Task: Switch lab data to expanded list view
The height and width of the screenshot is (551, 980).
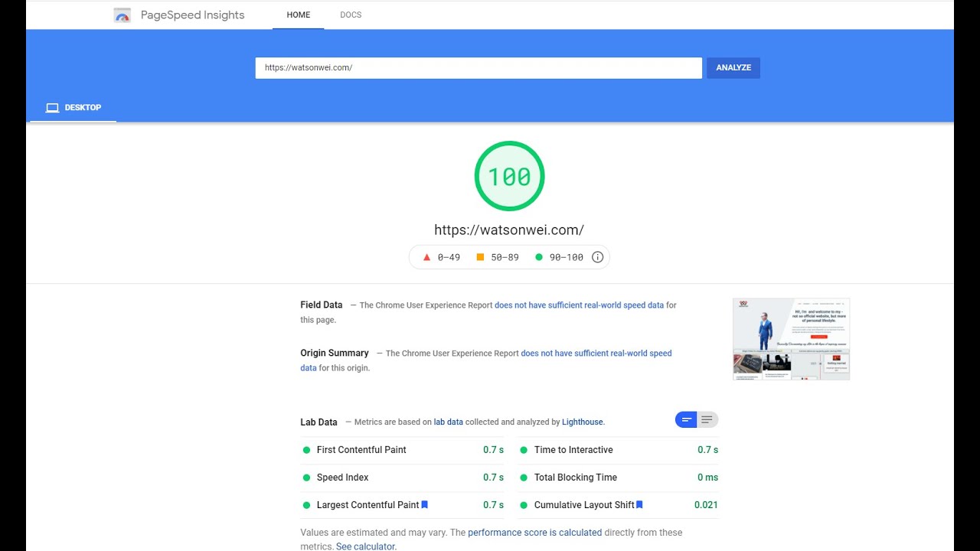Action: point(707,419)
